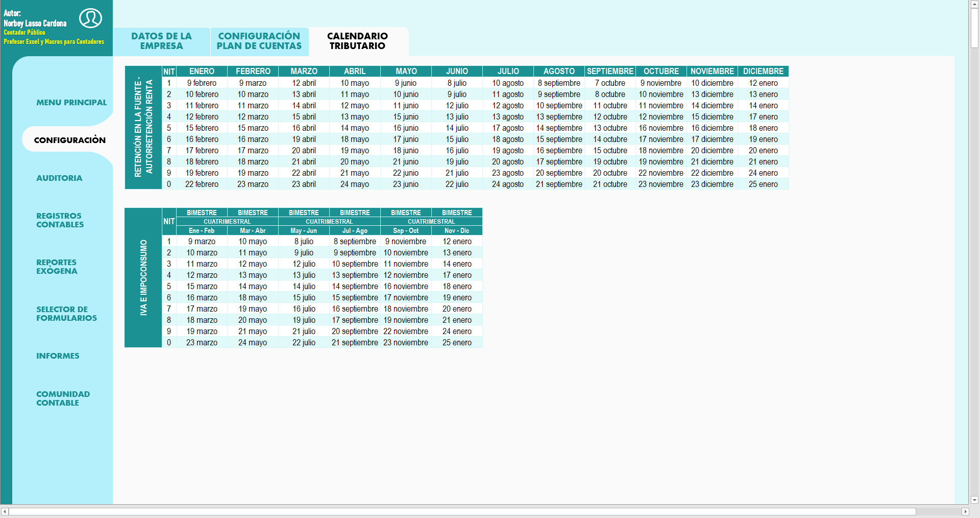Select the NOVIEMBRE column header
Image resolution: width=980 pixels, height=518 pixels.
tap(712, 72)
